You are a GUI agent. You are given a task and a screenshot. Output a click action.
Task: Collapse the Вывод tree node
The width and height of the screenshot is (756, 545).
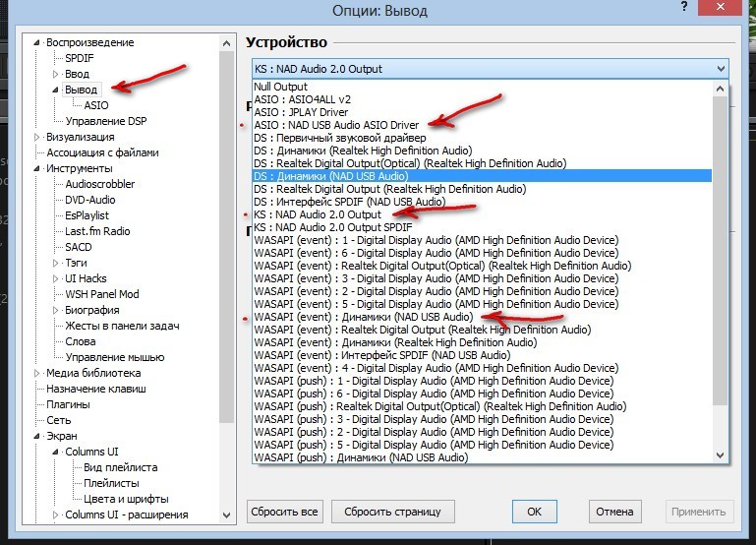tap(55, 90)
